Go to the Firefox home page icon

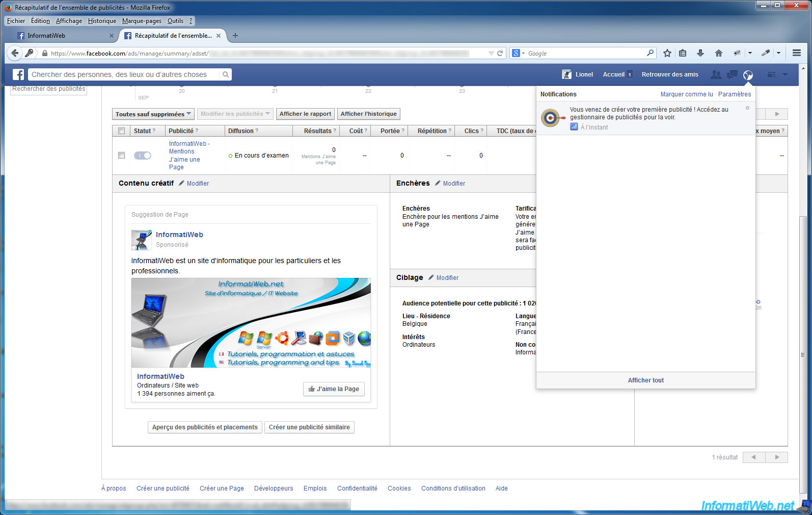719,53
